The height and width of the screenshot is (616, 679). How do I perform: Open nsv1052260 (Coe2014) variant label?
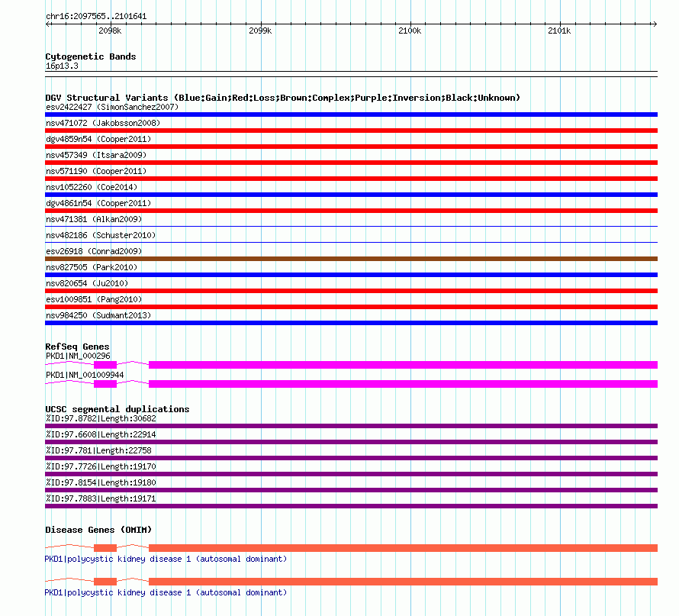click(92, 187)
